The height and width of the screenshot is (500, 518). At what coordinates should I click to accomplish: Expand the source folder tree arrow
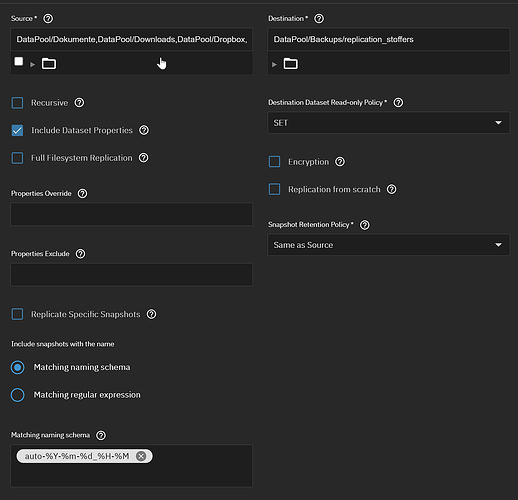tap(32, 64)
